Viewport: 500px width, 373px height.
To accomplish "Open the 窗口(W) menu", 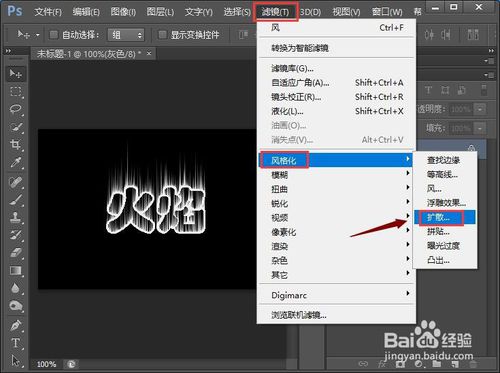I will click(x=387, y=12).
